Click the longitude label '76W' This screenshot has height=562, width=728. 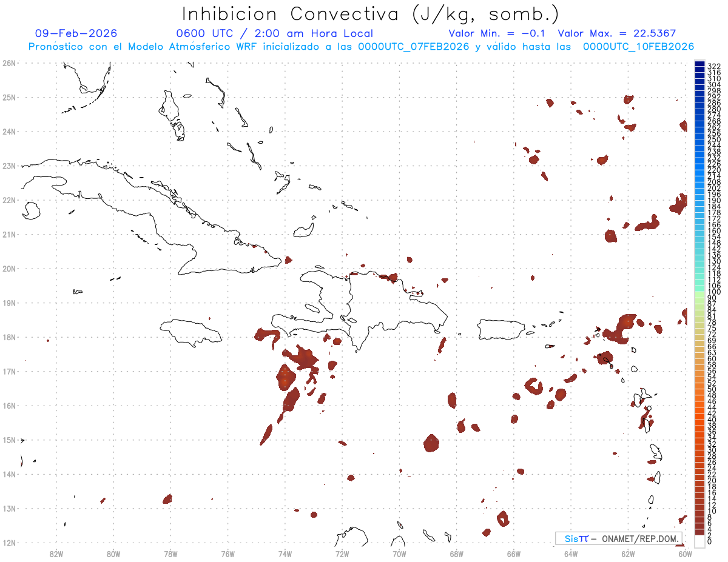[x=228, y=554]
